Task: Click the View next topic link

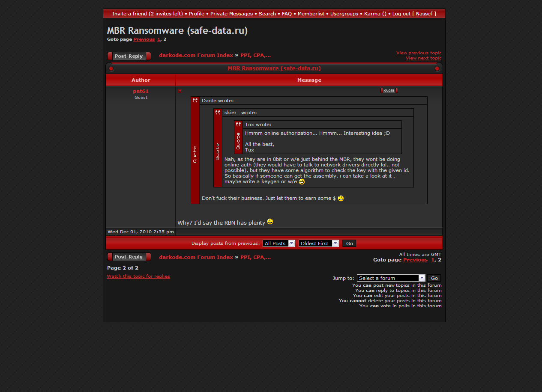Action: [423, 58]
